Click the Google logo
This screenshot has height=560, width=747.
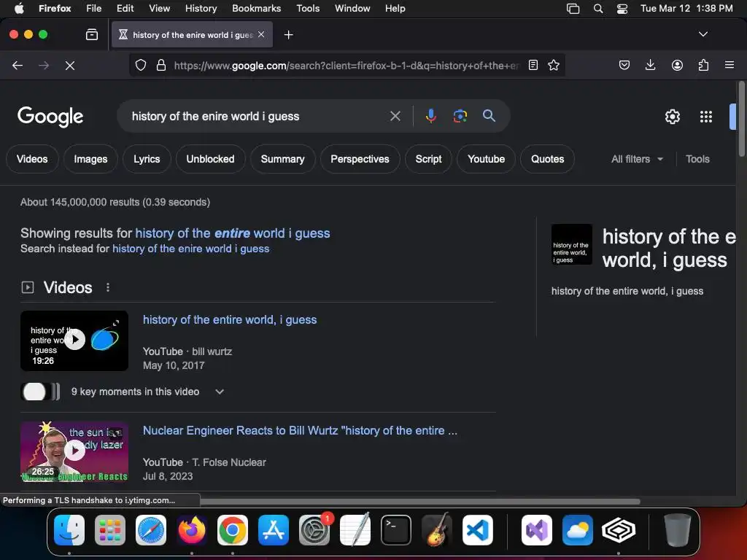click(x=50, y=117)
